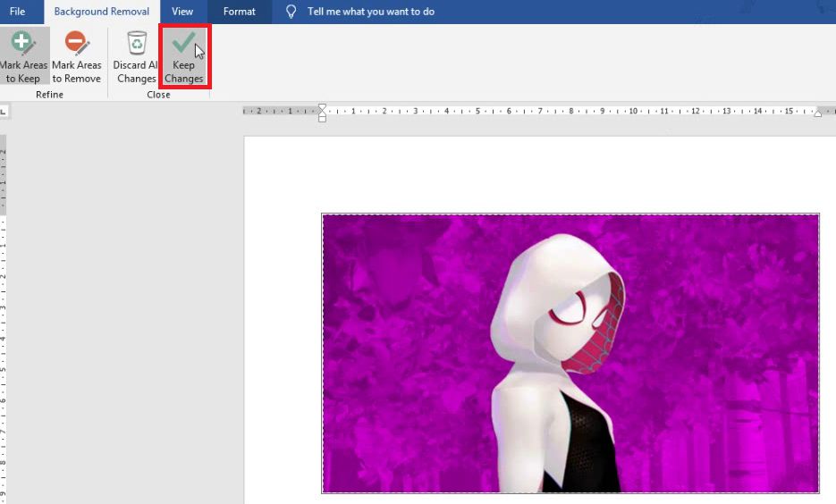This screenshot has width=836, height=504.
Task: Apply edits with the Keep Changes checkmark
Action: [184, 56]
